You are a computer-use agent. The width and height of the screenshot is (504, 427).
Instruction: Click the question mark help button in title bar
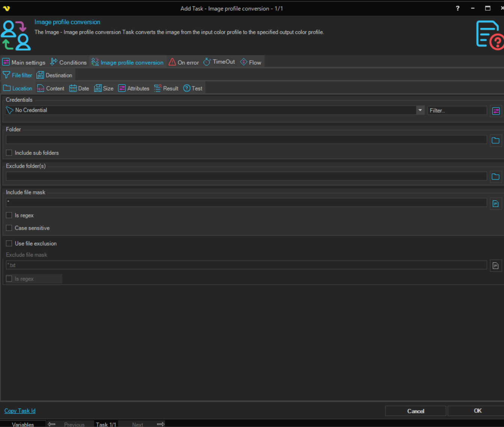coord(457,8)
